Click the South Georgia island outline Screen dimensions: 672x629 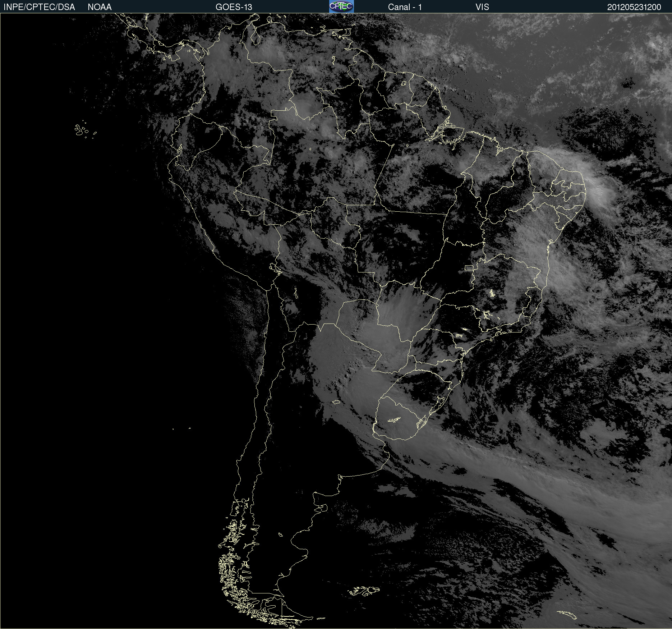(567, 614)
